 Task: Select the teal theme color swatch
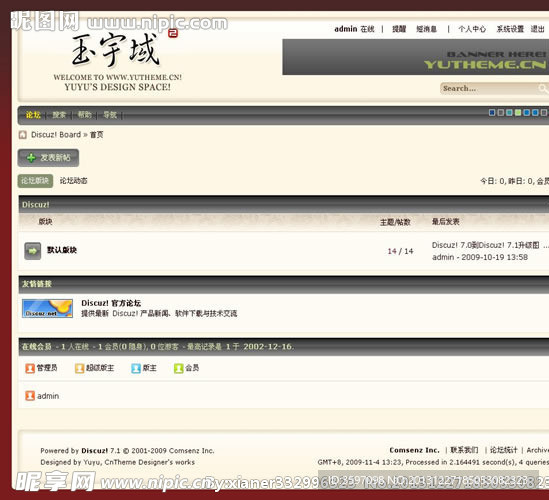pos(509,113)
